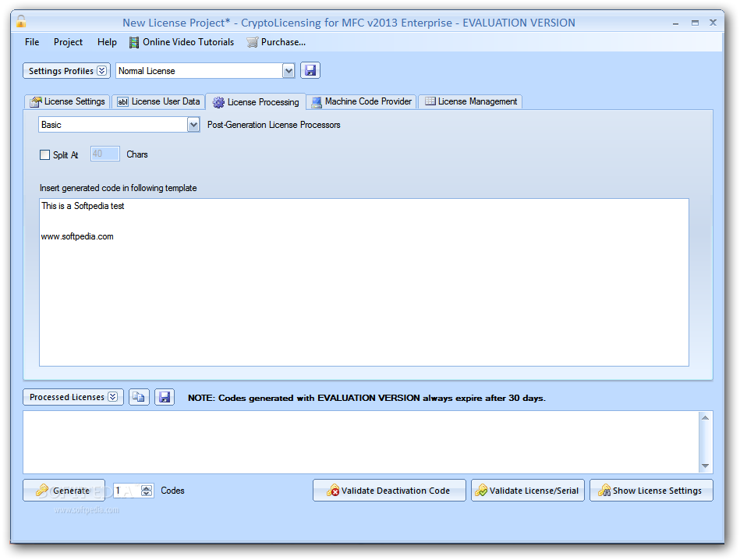The width and height of the screenshot is (740, 560).
Task: Copy processed licenses to clipboard
Action: coord(139,397)
